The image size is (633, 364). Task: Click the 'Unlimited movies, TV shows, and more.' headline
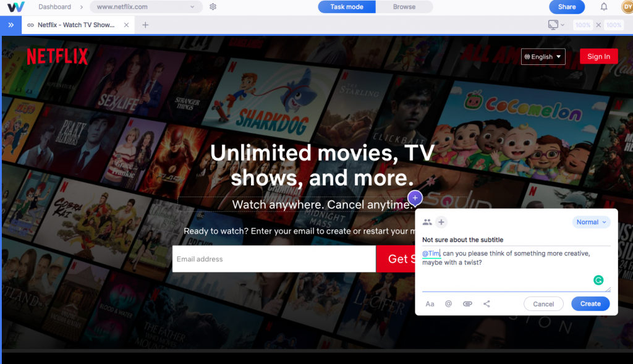pyautogui.click(x=322, y=165)
